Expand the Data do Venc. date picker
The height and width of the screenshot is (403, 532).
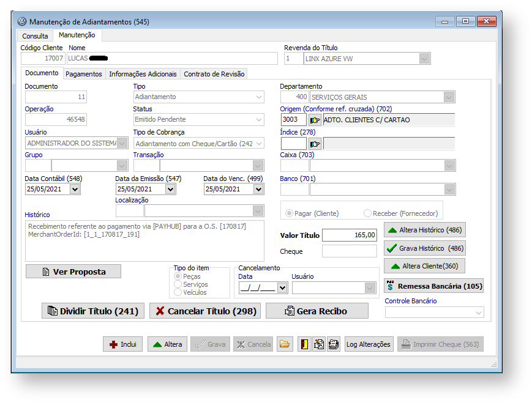(258, 190)
